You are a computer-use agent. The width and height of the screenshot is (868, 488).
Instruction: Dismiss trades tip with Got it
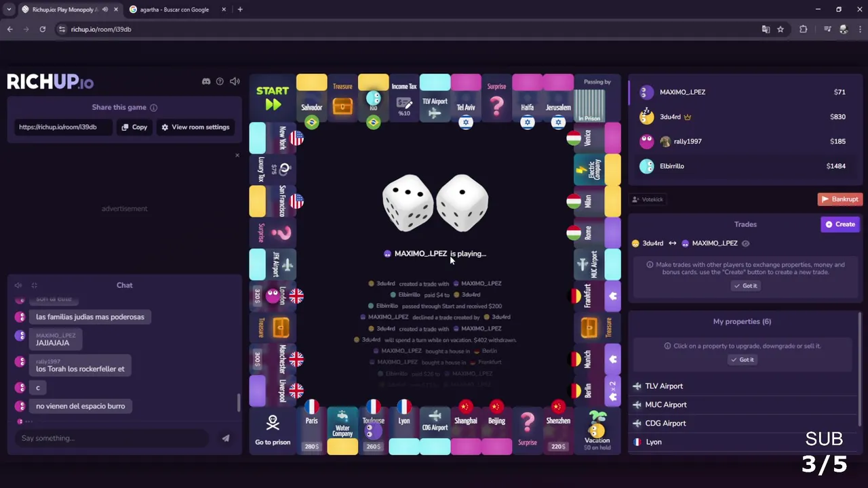coord(745,286)
